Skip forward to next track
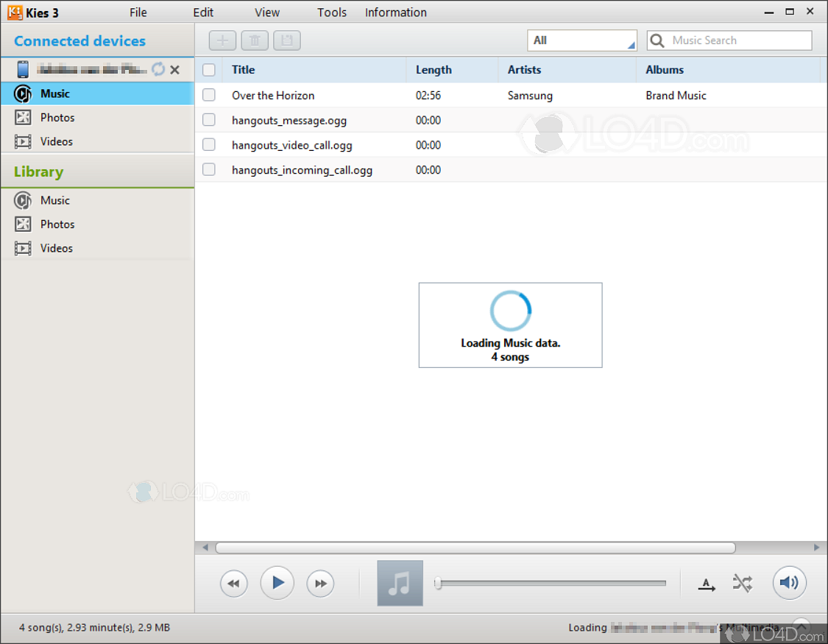The width and height of the screenshot is (828, 644). pyautogui.click(x=321, y=584)
